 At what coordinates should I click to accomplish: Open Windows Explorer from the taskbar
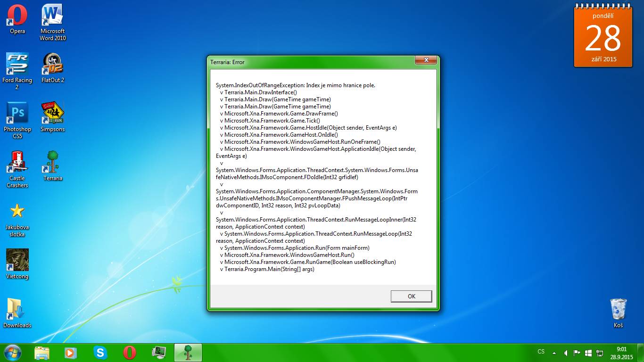coord(42,353)
